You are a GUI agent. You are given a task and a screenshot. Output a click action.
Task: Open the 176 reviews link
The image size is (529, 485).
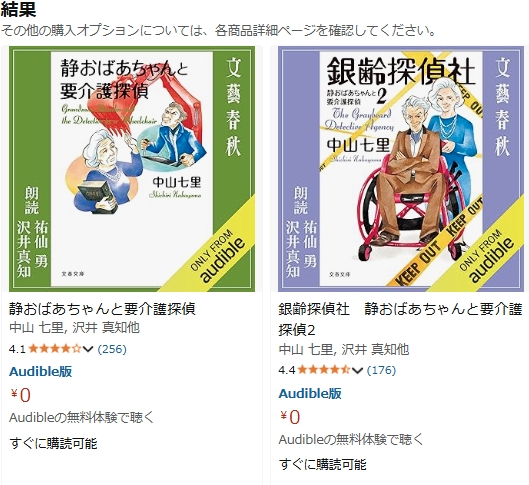coord(381,371)
